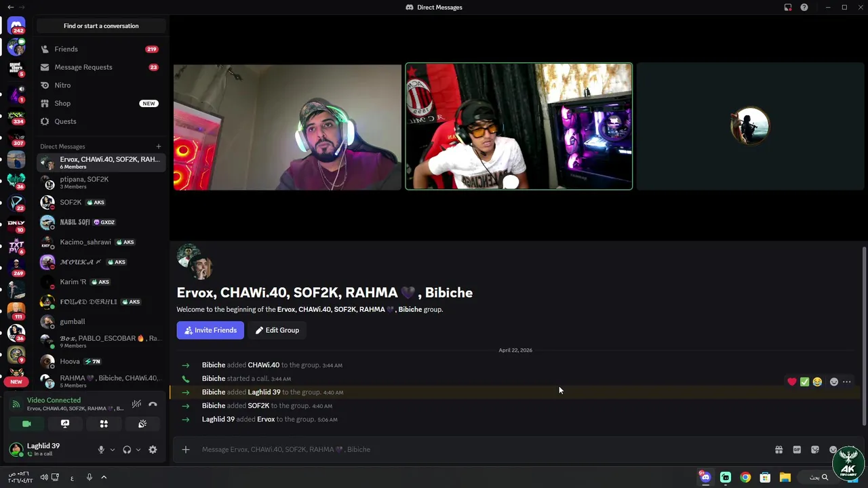
Task: Open inbox icon in title bar
Action: [788, 7]
